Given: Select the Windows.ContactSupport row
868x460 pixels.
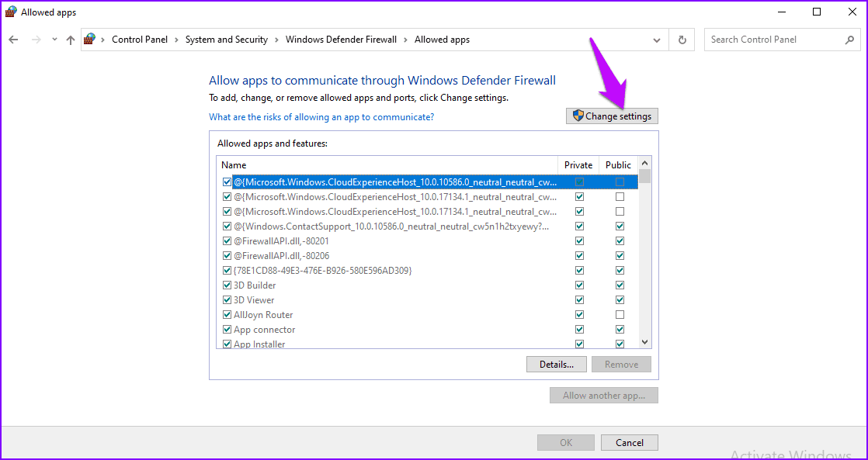Looking at the screenshot, I should (427, 227).
